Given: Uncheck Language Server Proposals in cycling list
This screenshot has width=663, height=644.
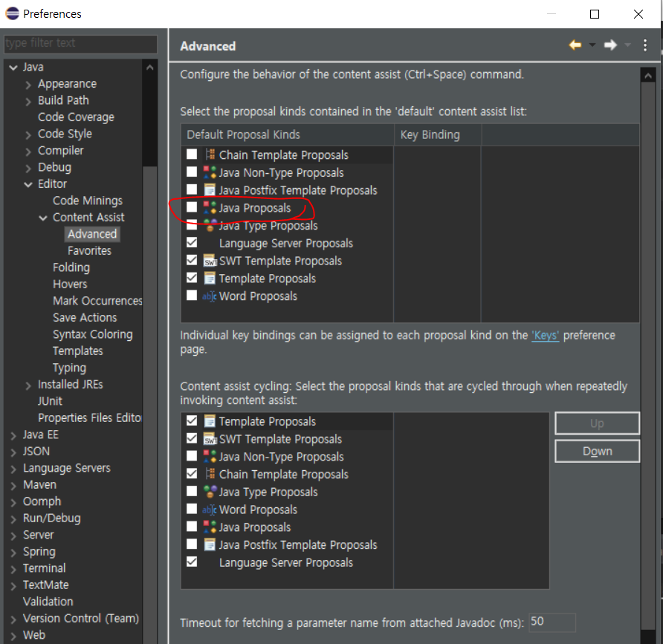Looking at the screenshot, I should (x=192, y=562).
